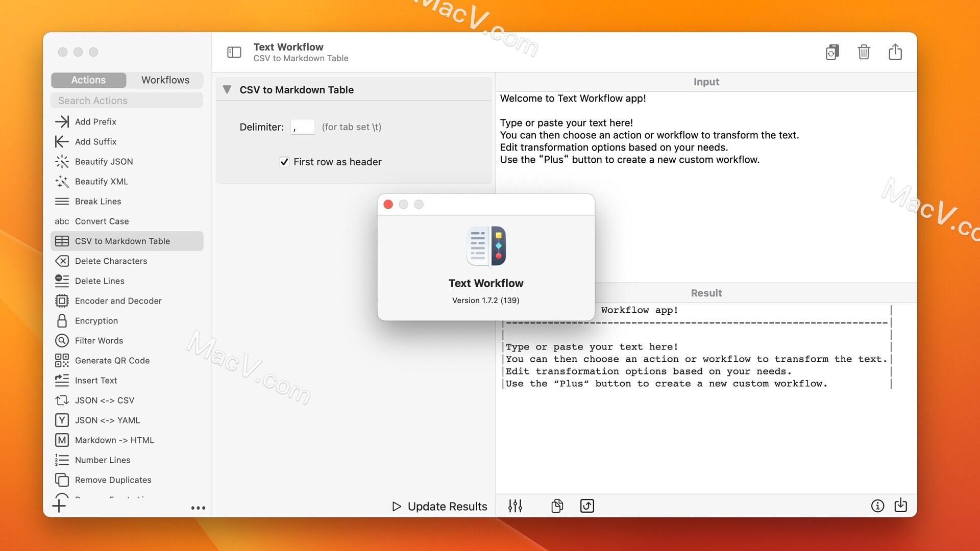
Task: Open the three-dots more options icon
Action: [x=198, y=508]
